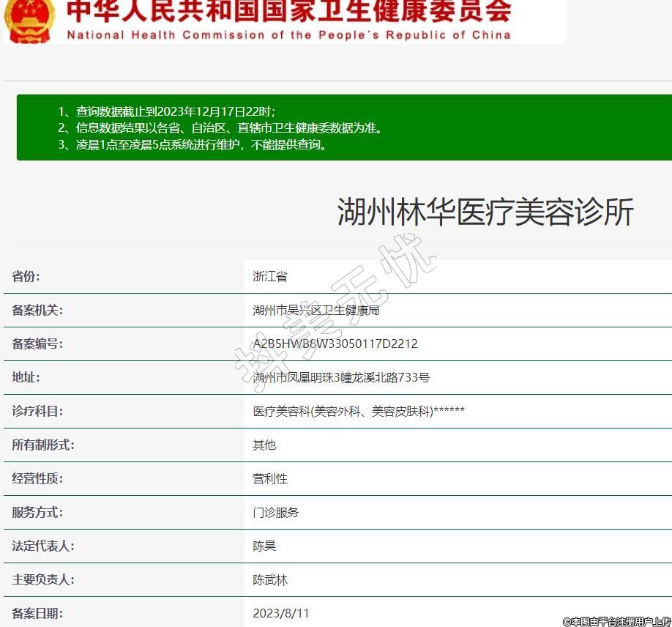This screenshot has height=627, width=672.
Task: Click the 省份 row label
Action: [26, 276]
